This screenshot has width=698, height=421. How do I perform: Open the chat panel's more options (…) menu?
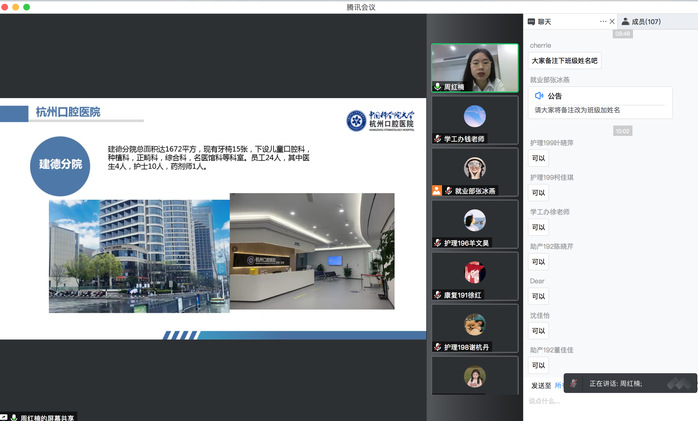(x=603, y=21)
